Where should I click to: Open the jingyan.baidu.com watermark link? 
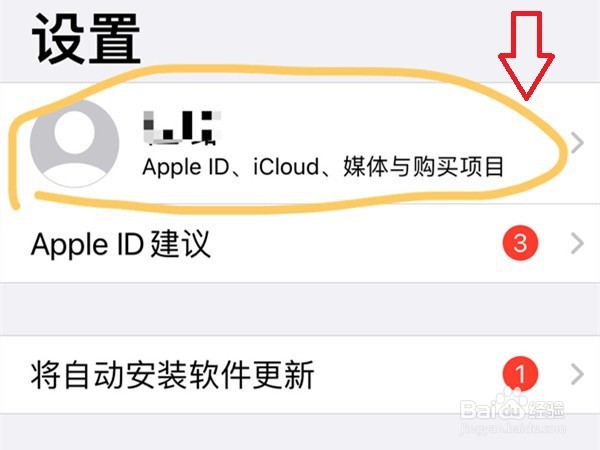[512, 428]
